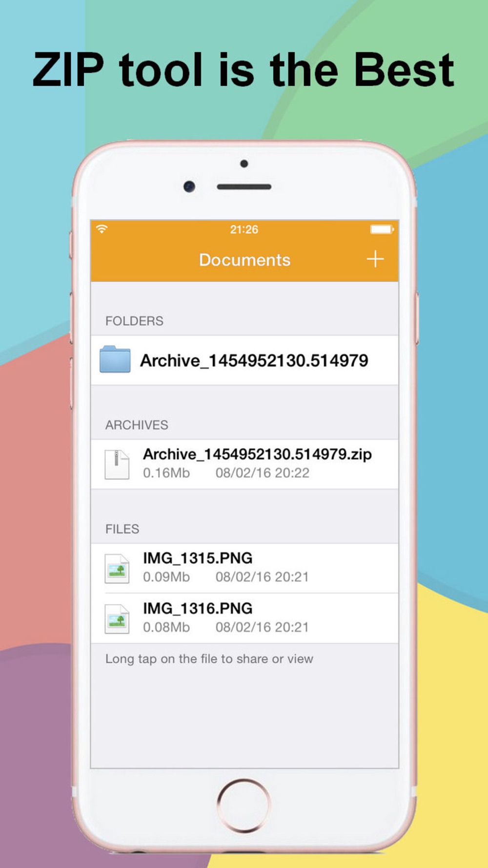The image size is (488, 868).
Task: Tap the FILES section header
Action: [122, 529]
